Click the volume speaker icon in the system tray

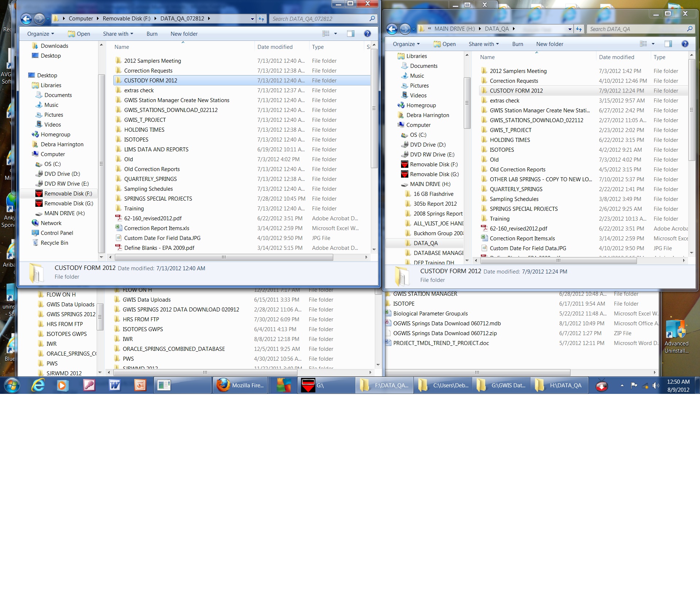click(656, 385)
